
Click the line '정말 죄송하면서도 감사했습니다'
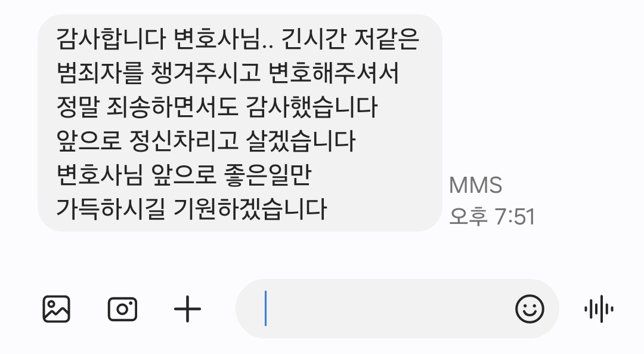216,107
